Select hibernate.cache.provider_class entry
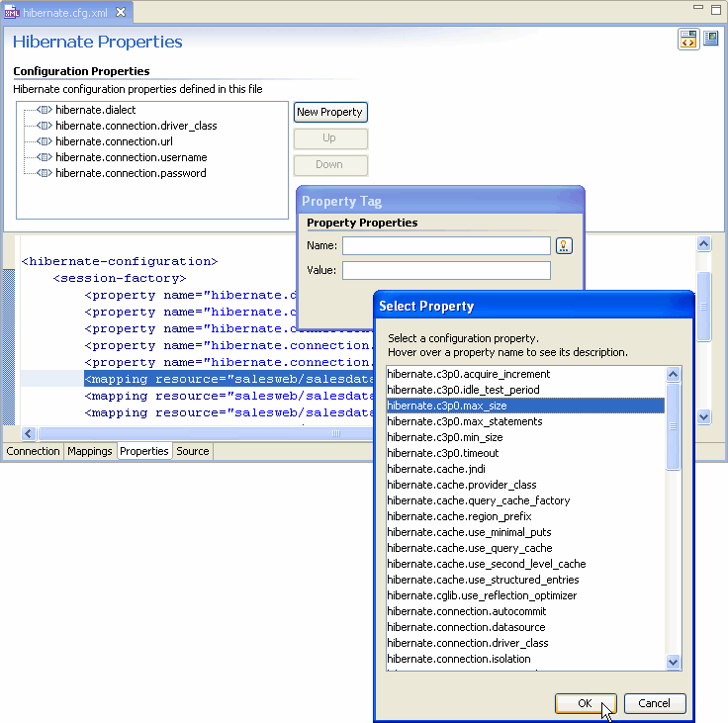Viewport: 728px width, 723px height. [x=525, y=485]
